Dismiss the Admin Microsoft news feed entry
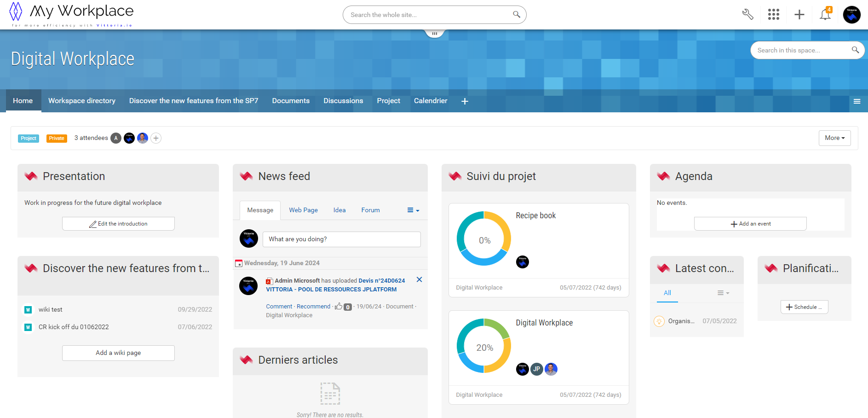The height and width of the screenshot is (418, 868). click(x=419, y=279)
